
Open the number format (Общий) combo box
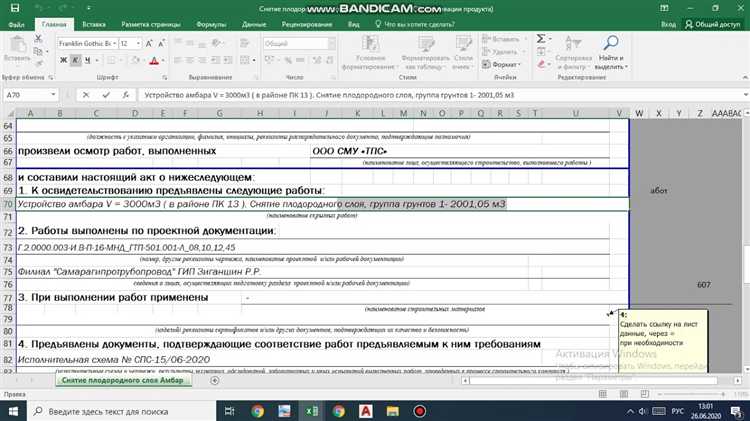299,44
